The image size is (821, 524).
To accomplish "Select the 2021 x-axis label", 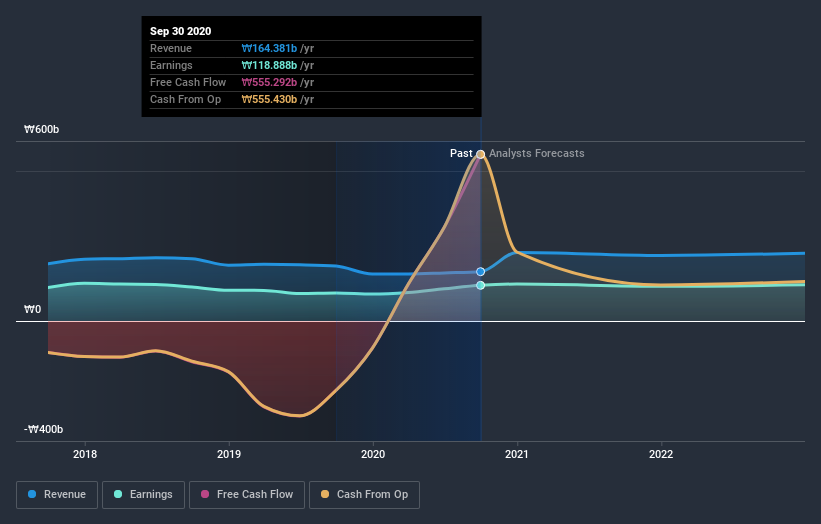I will pos(517,454).
